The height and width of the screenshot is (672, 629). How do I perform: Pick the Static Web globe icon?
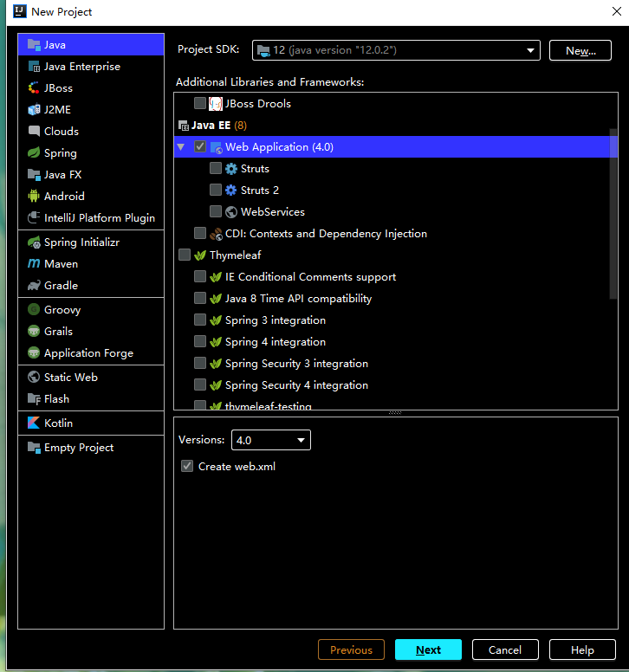[x=34, y=378]
